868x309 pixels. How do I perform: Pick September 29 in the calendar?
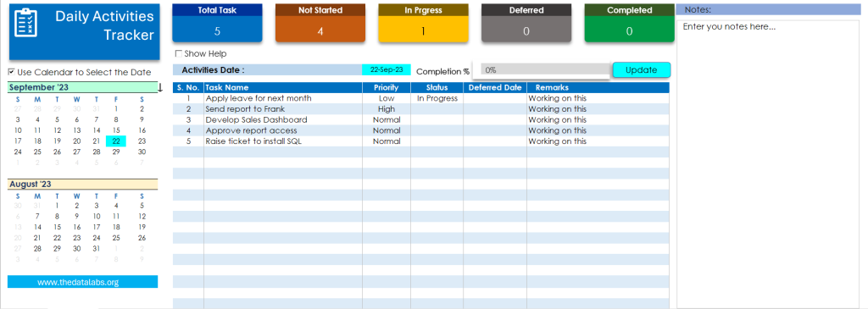[x=115, y=152]
